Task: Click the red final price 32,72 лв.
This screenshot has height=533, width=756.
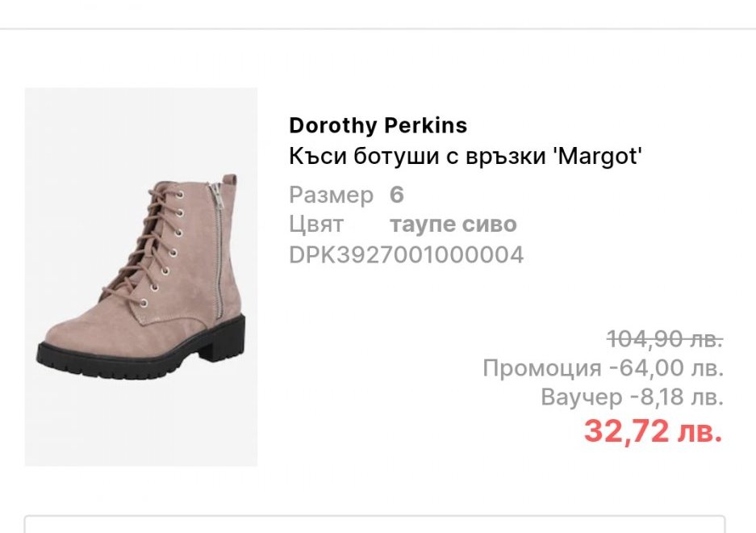Action: (653, 432)
